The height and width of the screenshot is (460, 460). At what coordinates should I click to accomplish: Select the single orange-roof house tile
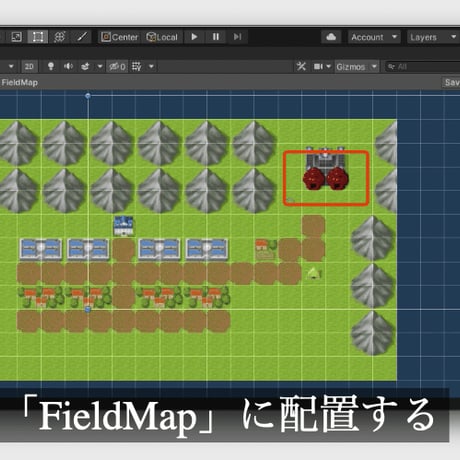pyautogui.click(x=266, y=249)
